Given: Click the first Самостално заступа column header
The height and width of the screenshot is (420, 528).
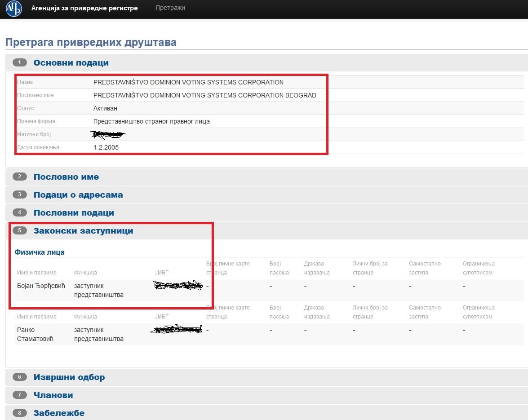Looking at the screenshot, I should 425,268.
